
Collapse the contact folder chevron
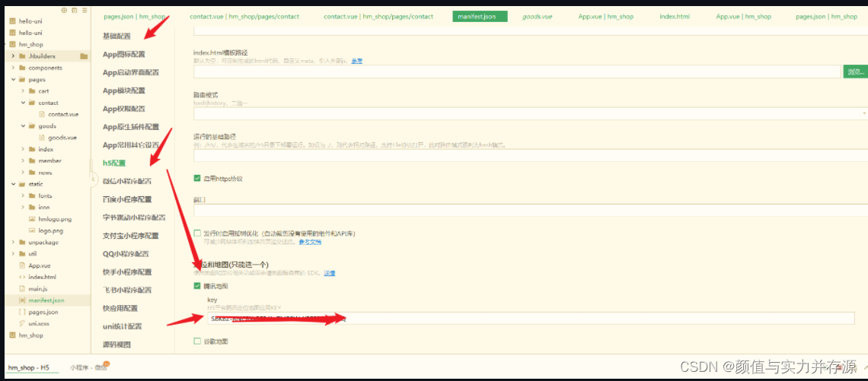point(23,103)
